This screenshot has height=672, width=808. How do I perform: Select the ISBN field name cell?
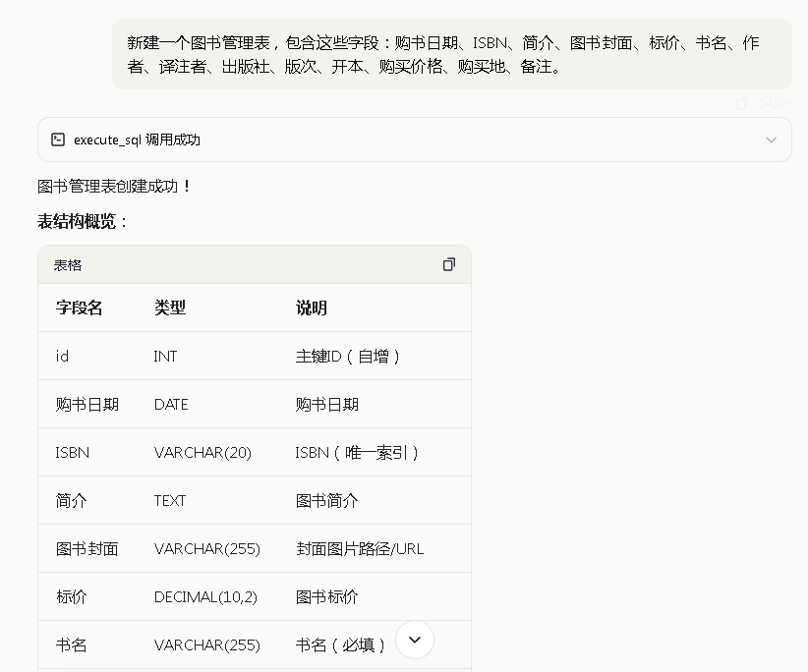click(73, 452)
